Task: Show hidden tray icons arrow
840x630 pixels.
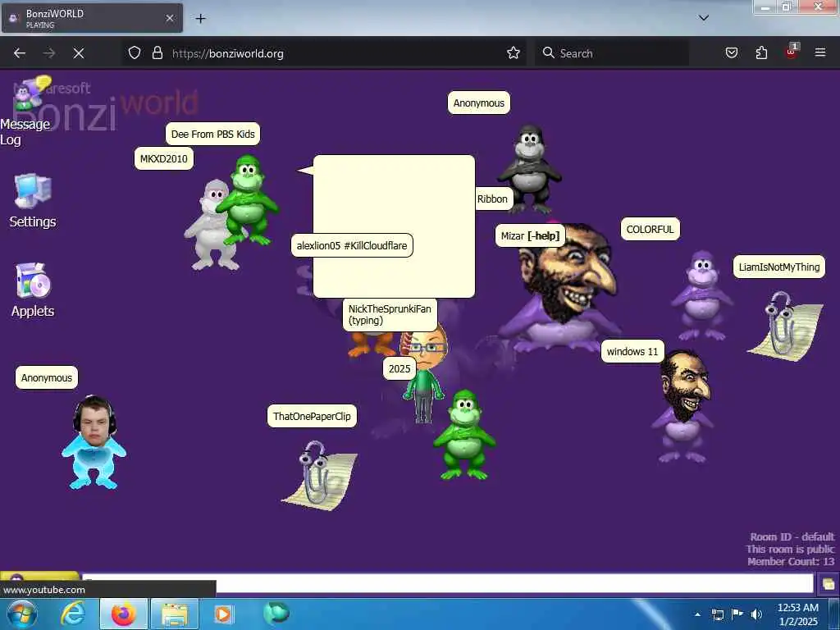Action: pyautogui.click(x=697, y=614)
